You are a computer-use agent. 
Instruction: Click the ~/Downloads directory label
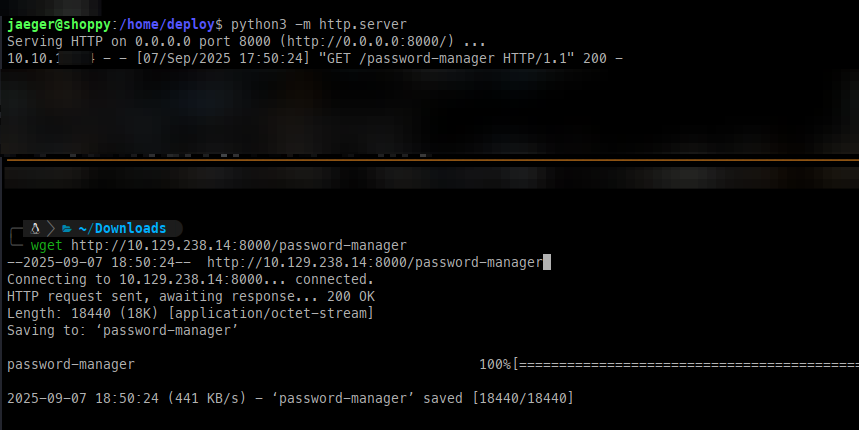pos(122,228)
